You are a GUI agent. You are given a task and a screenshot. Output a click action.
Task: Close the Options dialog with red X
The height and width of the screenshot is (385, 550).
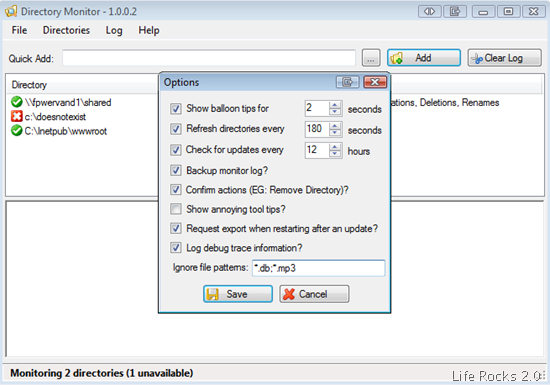[x=375, y=82]
